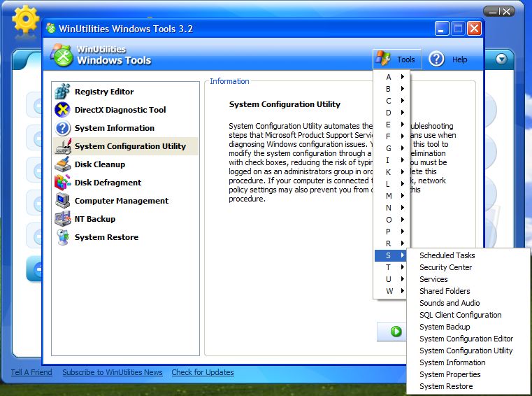Select System Configuration Utility list item
This screenshot has width=532, height=396.
tap(130, 146)
